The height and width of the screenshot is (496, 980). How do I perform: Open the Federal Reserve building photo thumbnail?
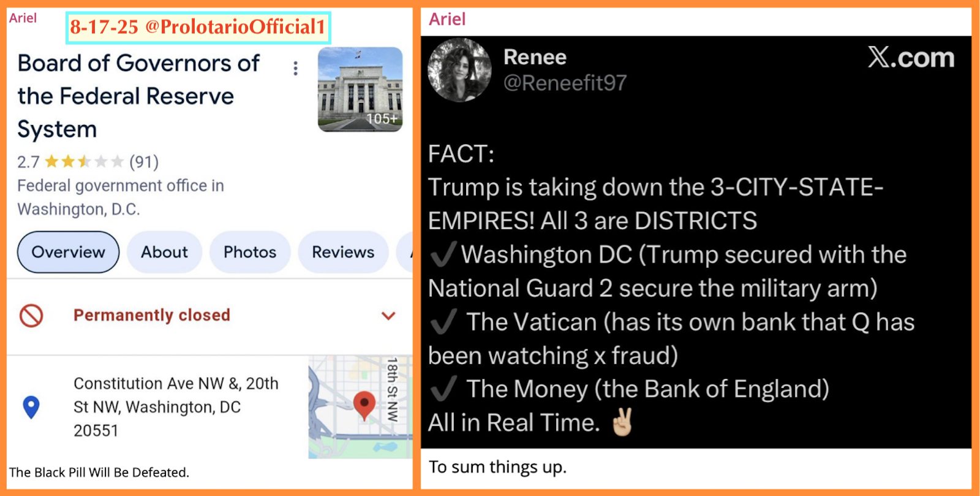click(x=360, y=90)
